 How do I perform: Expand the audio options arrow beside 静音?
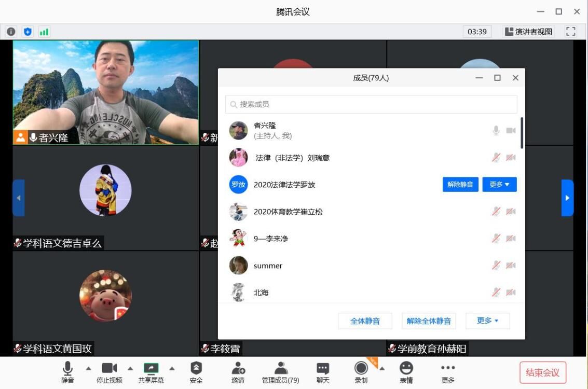(88, 369)
